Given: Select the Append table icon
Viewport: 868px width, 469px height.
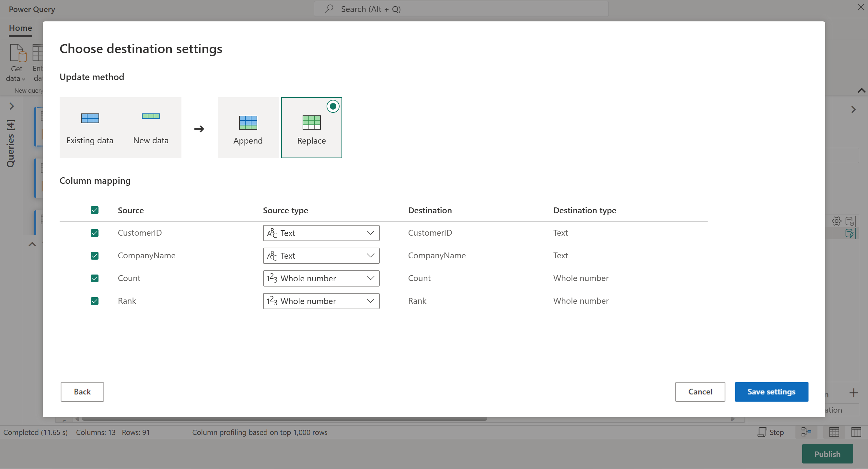Looking at the screenshot, I should tap(248, 123).
